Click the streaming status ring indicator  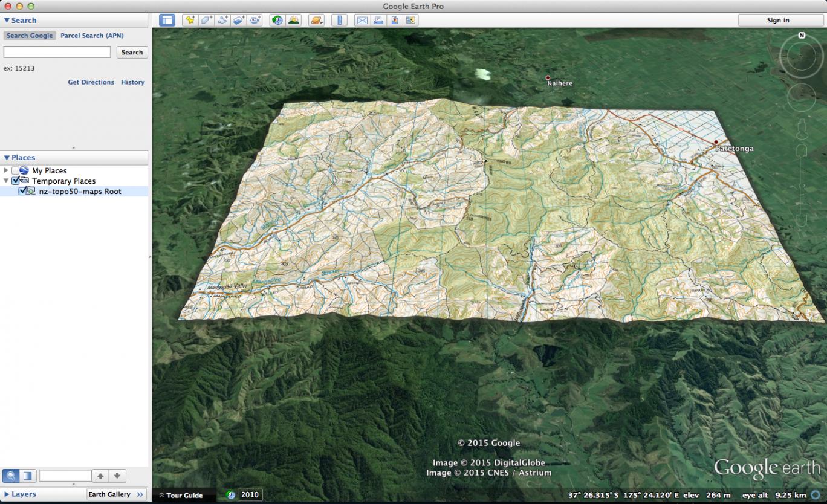[816, 495]
